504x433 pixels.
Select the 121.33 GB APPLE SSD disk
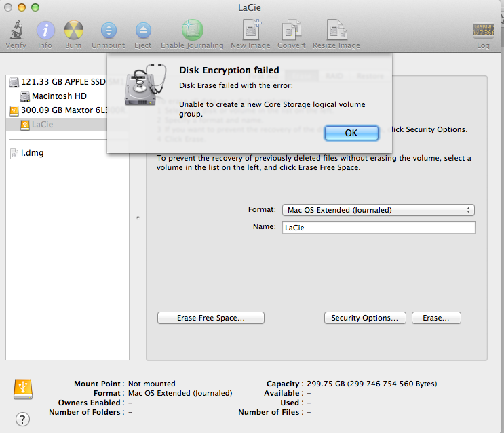(57, 82)
